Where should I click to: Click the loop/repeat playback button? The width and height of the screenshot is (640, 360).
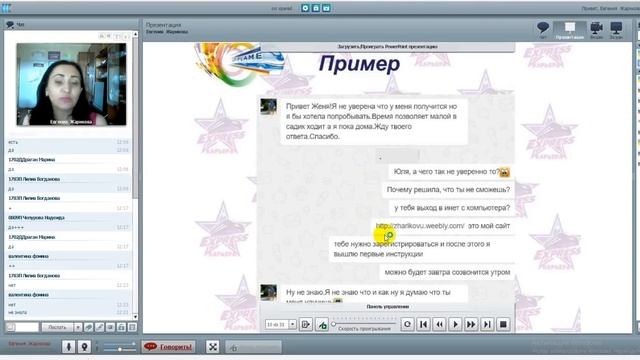point(407,324)
